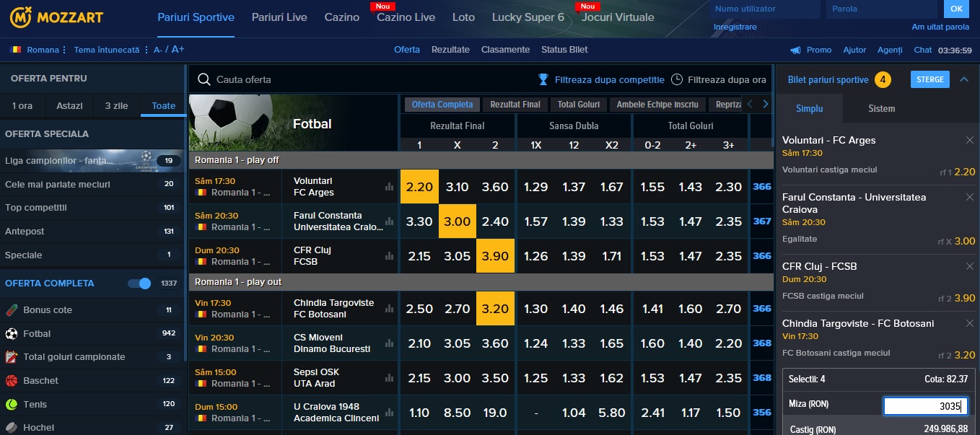Remove Chindia Targoviste selection from bet slip
Image resolution: width=980 pixels, height=435 pixels.
(970, 324)
